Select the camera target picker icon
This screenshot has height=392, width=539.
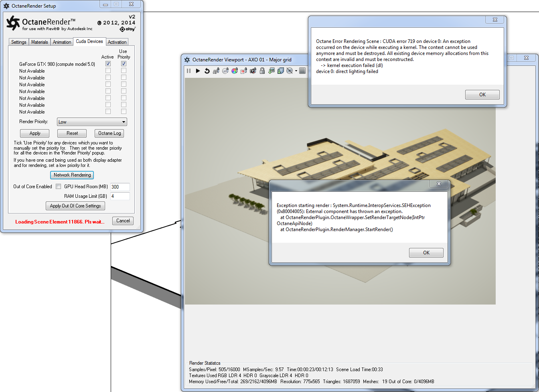(253, 71)
